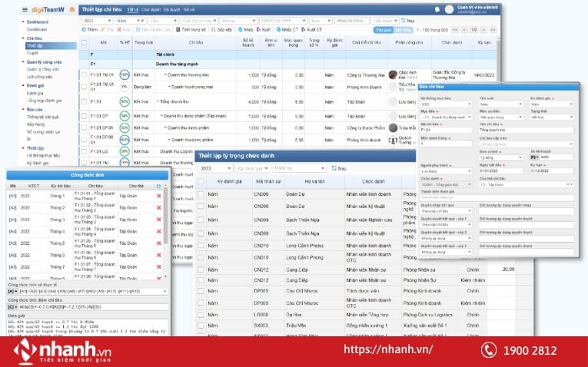
Task: Click the Thu gọn toggle button
Action: [x=384, y=30]
